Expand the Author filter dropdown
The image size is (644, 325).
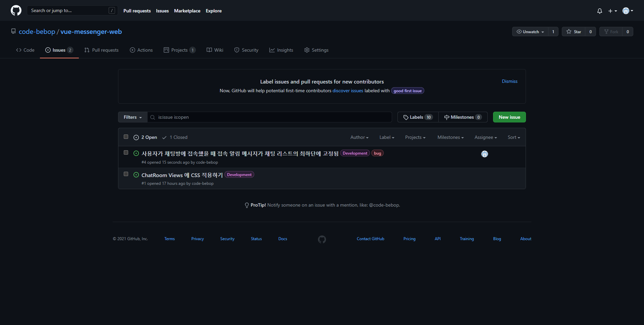click(x=359, y=137)
